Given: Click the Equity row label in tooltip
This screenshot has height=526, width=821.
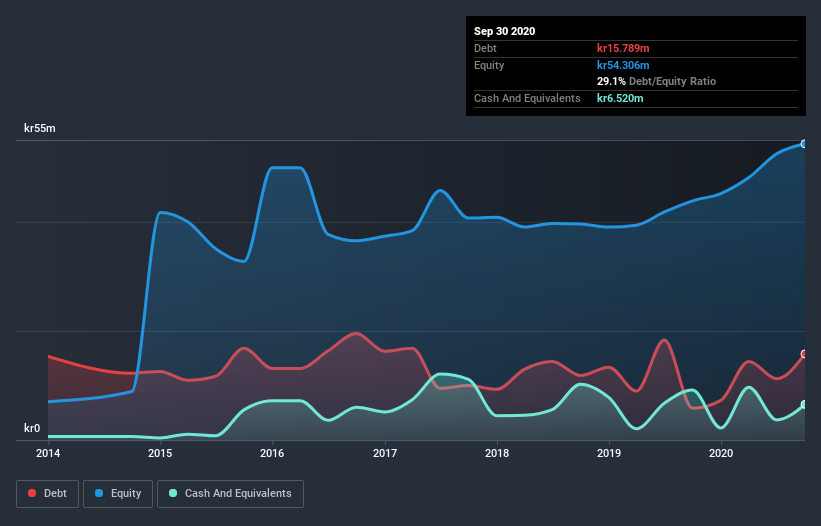Looking at the screenshot, I should coord(489,65).
